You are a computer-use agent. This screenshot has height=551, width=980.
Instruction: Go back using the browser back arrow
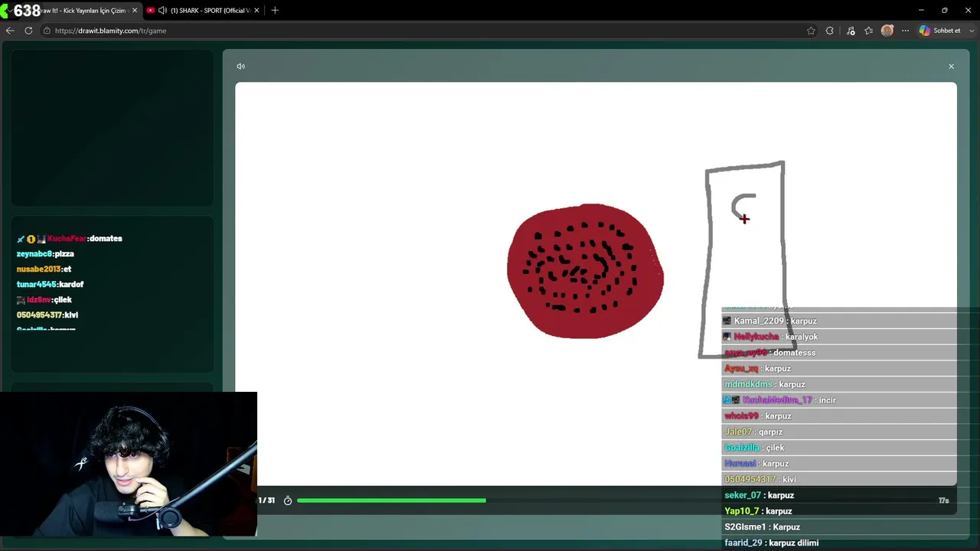[x=10, y=31]
